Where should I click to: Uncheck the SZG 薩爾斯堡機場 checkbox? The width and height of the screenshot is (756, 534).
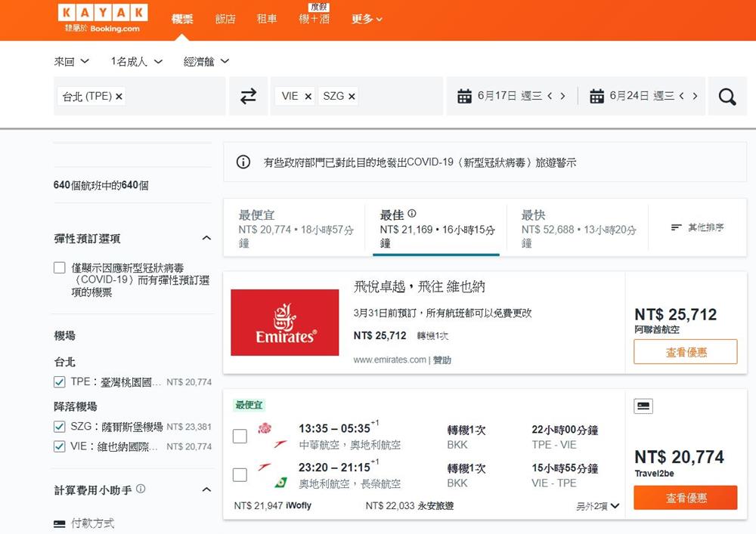coord(60,427)
